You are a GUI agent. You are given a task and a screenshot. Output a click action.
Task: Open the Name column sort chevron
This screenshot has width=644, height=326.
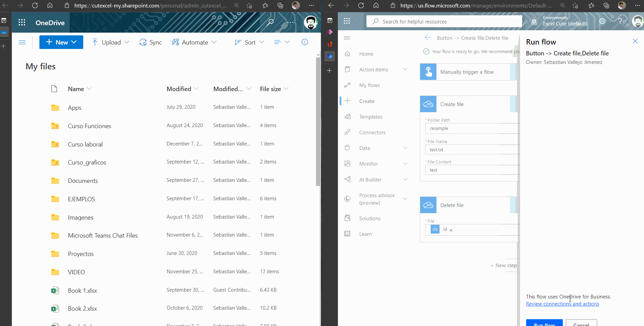(89, 89)
